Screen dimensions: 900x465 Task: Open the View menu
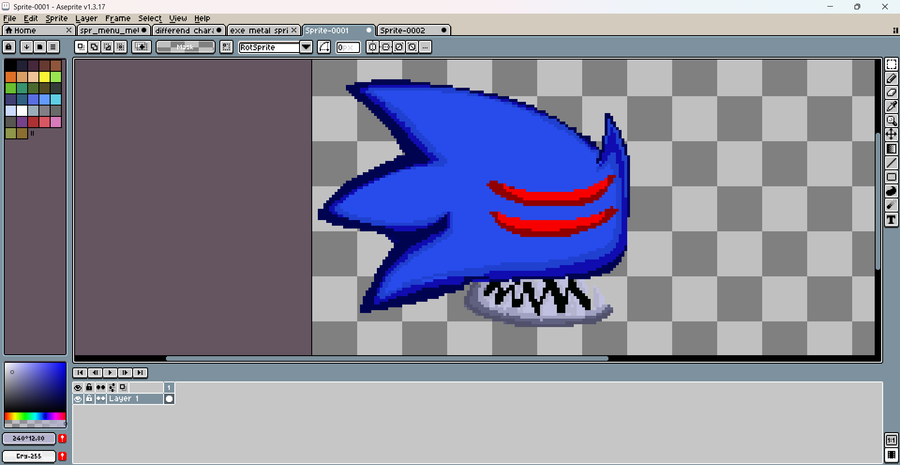click(178, 18)
